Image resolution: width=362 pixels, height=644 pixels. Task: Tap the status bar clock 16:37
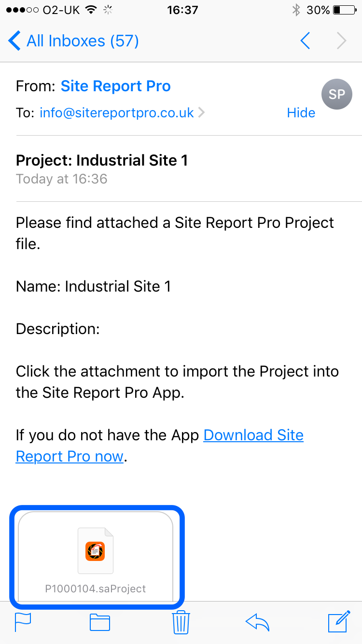point(182,10)
